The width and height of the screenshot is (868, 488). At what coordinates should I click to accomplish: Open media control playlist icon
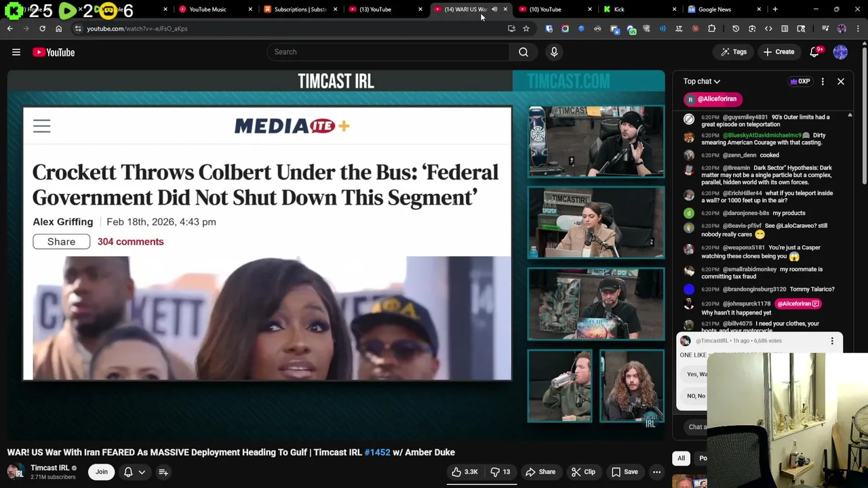(x=825, y=28)
